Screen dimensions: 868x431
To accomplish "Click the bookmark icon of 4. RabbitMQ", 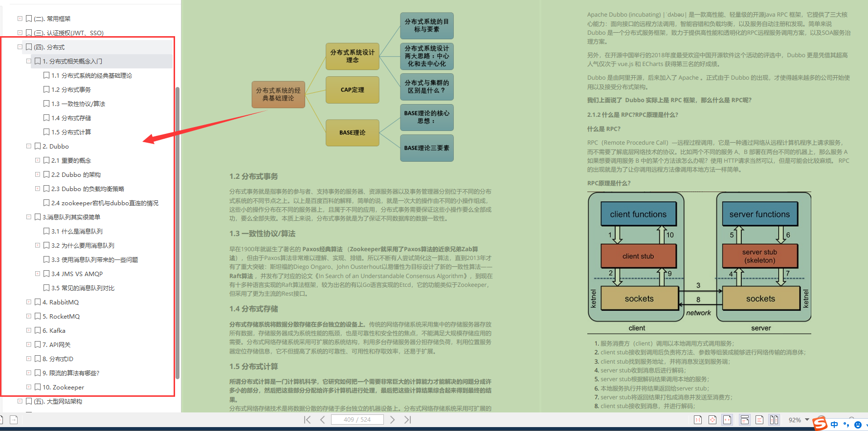I will pyautogui.click(x=38, y=302).
